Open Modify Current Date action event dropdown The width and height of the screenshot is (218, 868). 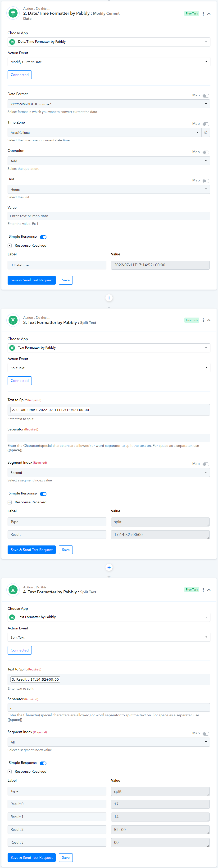[x=109, y=62]
